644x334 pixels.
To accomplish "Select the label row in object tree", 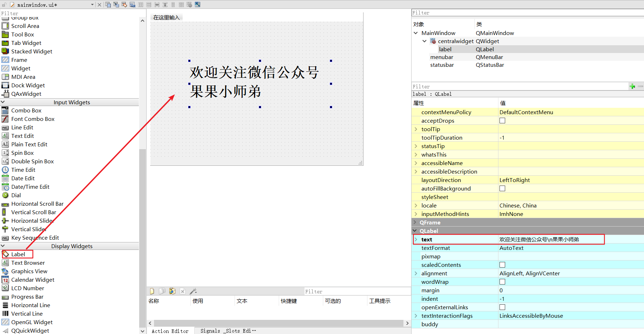I will tap(528, 49).
